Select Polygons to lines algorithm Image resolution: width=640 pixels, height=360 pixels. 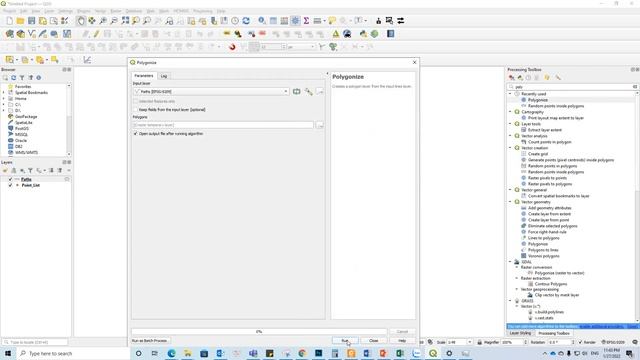coord(543,250)
